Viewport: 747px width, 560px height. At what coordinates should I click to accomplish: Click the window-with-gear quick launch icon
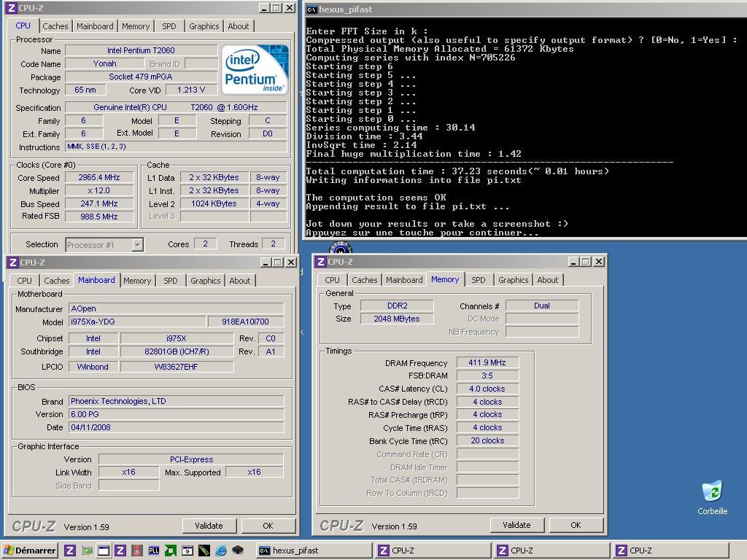(x=187, y=551)
